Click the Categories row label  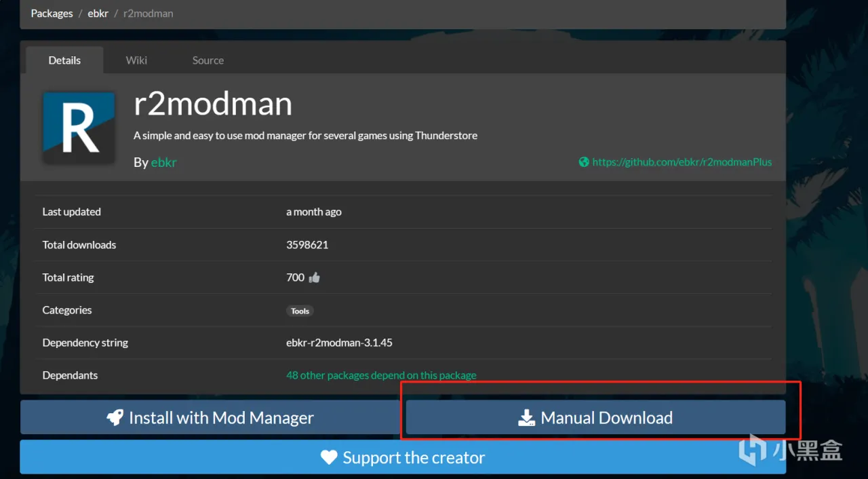[x=66, y=310]
